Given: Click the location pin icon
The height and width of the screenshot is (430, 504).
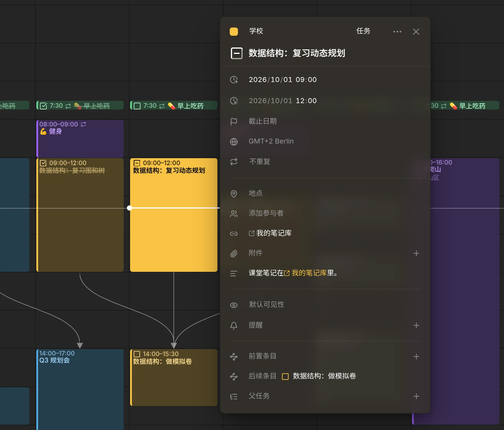Looking at the screenshot, I should point(234,194).
